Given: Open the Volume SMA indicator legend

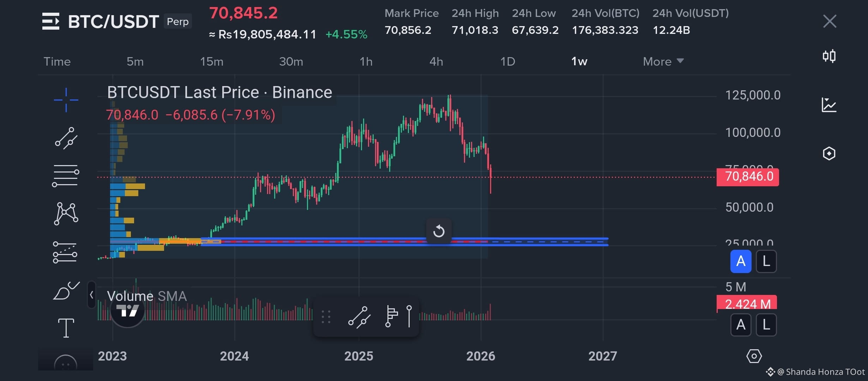Looking at the screenshot, I should 147,296.
